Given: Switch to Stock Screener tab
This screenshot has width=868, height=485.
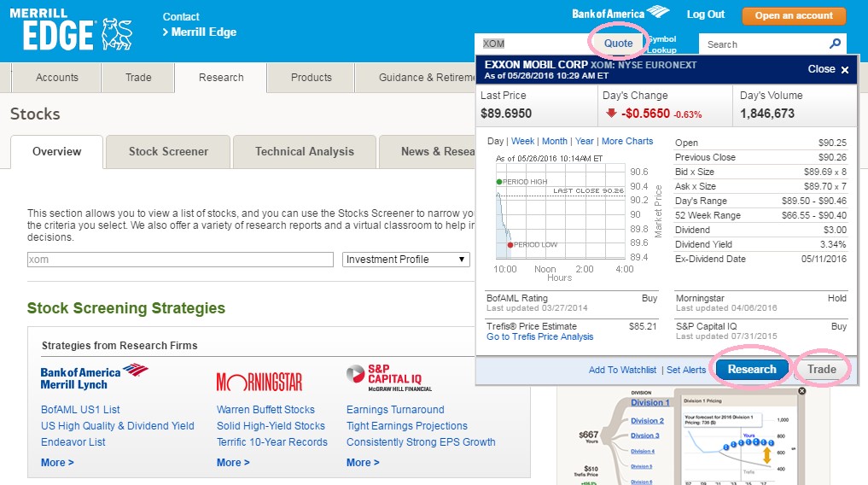Looking at the screenshot, I should tap(168, 152).
